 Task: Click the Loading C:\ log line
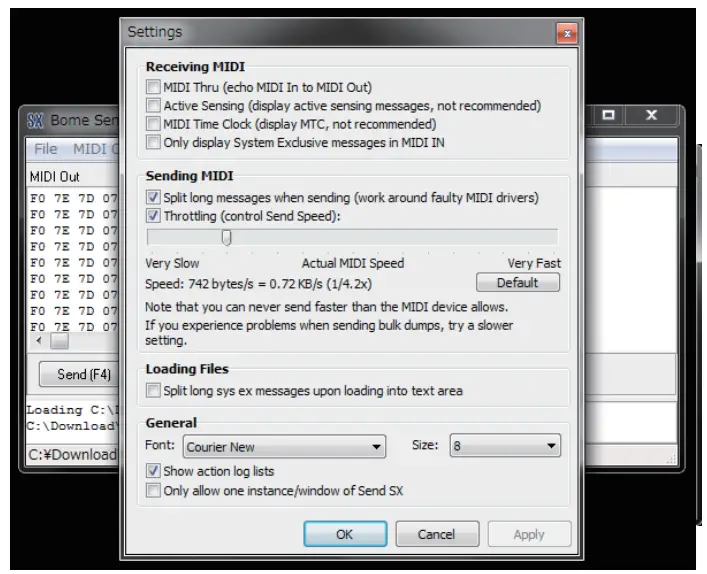pos(72,410)
